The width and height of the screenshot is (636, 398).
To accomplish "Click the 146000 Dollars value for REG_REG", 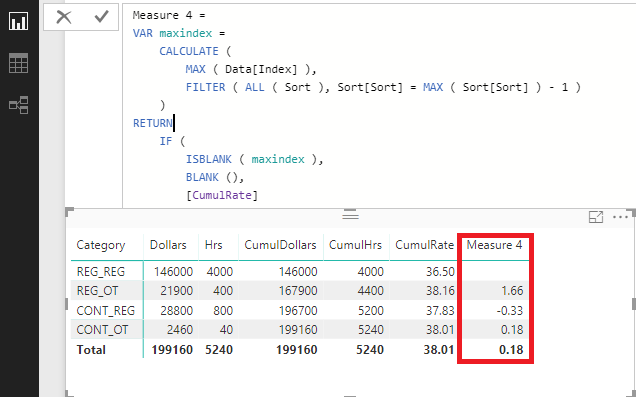I will coord(173,271).
